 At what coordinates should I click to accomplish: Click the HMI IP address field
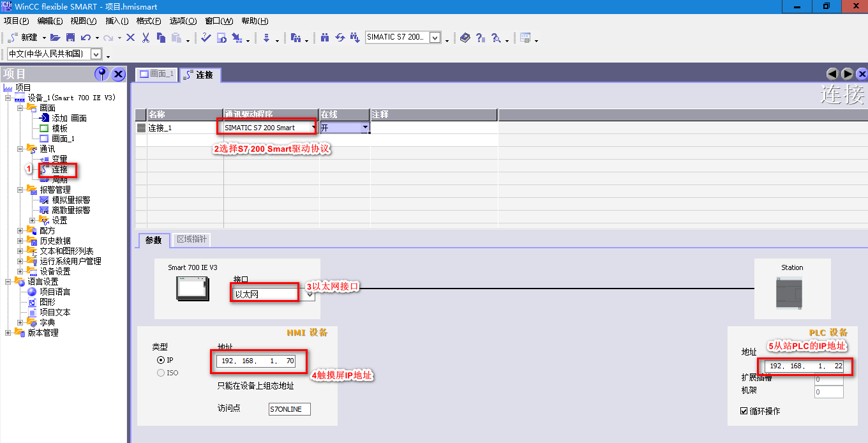[x=257, y=361]
